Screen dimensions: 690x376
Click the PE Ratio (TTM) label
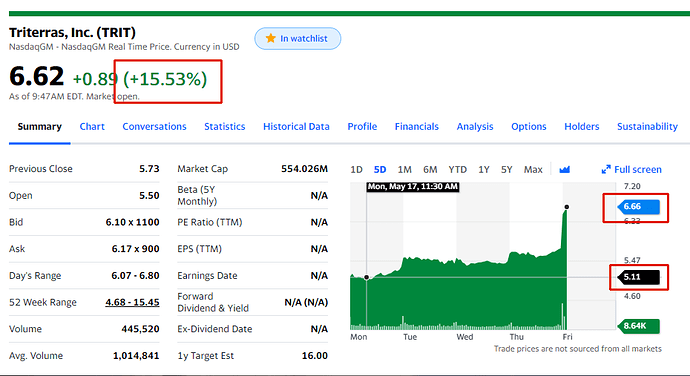[210, 222]
